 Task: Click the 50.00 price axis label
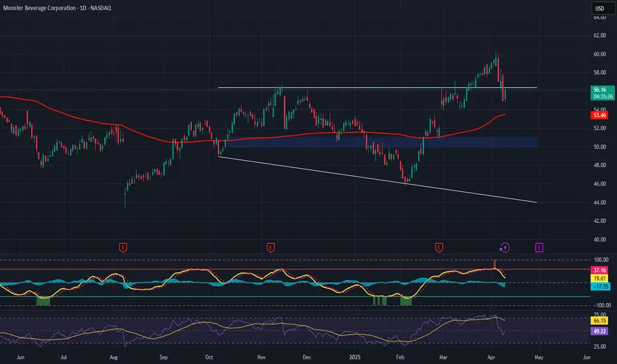coord(600,147)
